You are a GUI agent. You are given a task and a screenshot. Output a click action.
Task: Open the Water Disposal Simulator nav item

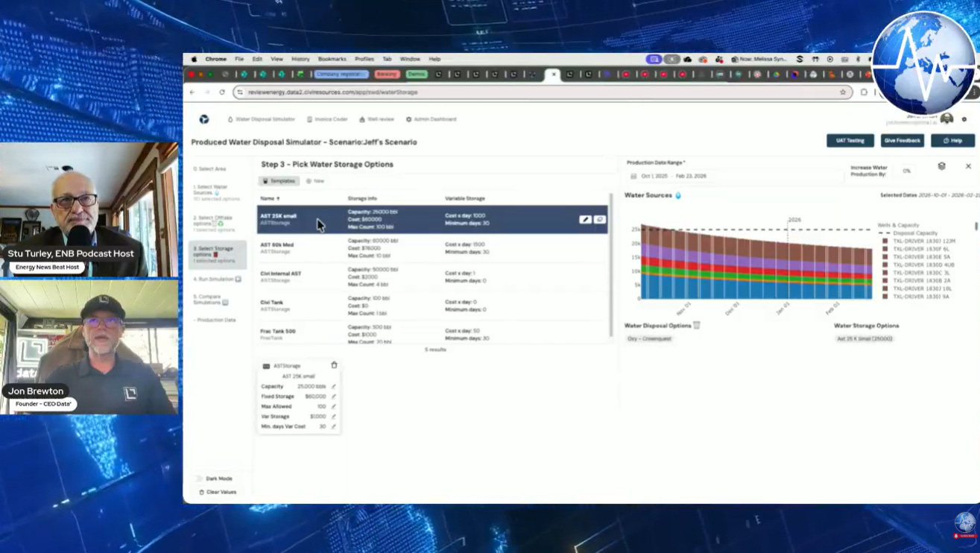(261, 119)
